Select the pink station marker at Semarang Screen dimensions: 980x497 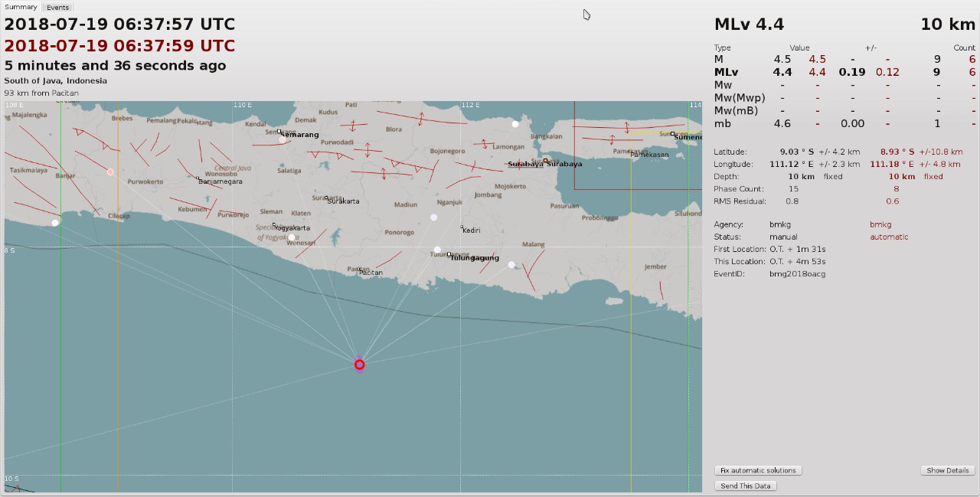(283, 139)
